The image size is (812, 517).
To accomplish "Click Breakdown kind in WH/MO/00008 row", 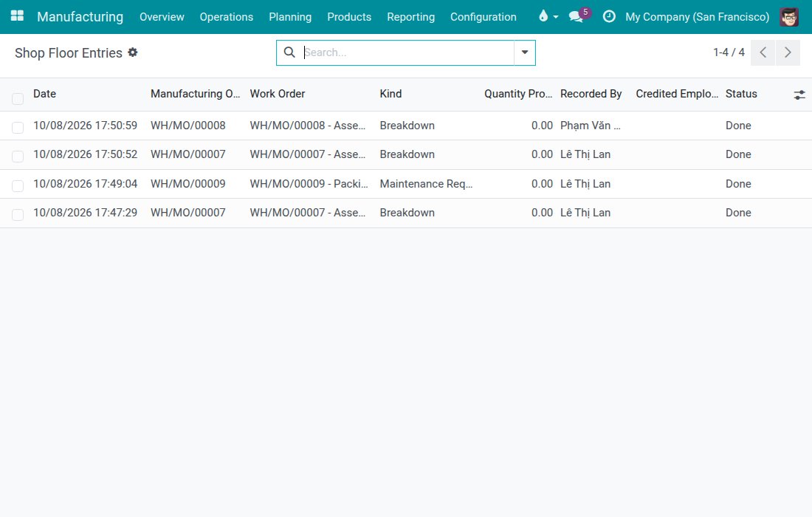I will pos(407,126).
